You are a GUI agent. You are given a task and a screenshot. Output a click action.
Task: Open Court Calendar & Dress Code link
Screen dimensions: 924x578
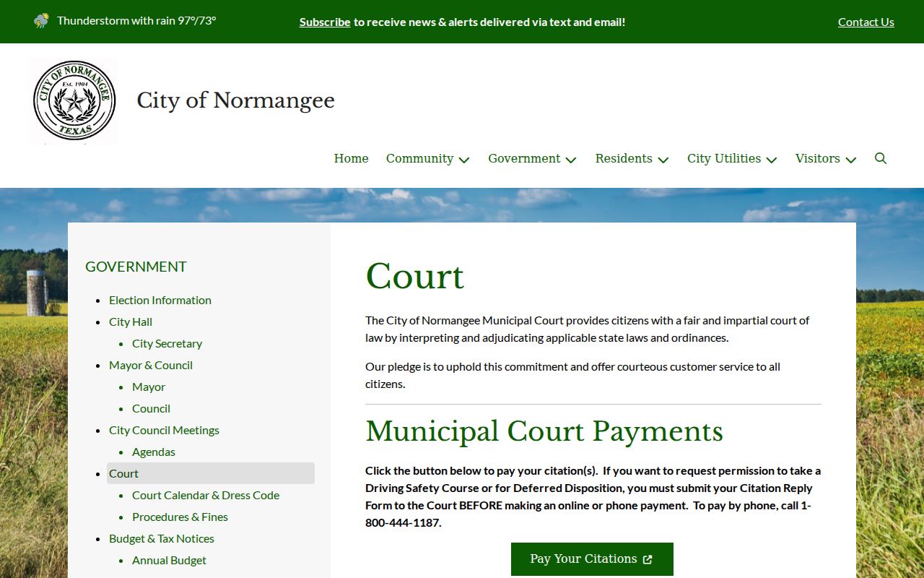pyautogui.click(x=206, y=495)
